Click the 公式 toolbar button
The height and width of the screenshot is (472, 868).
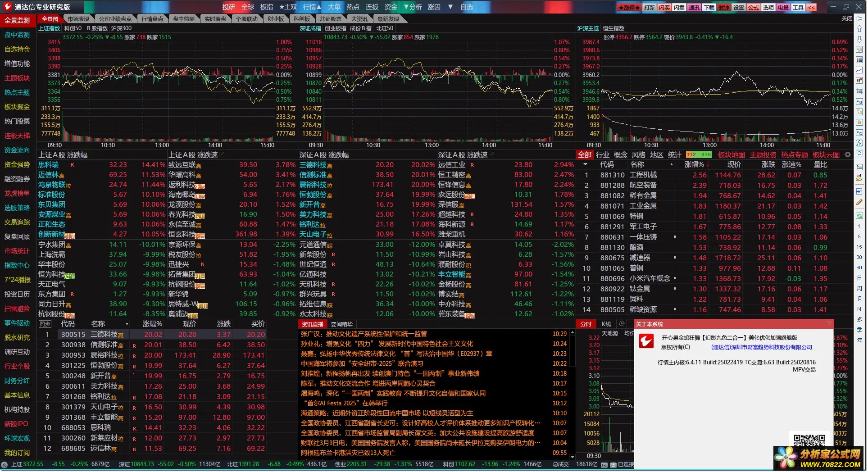click(x=754, y=7)
